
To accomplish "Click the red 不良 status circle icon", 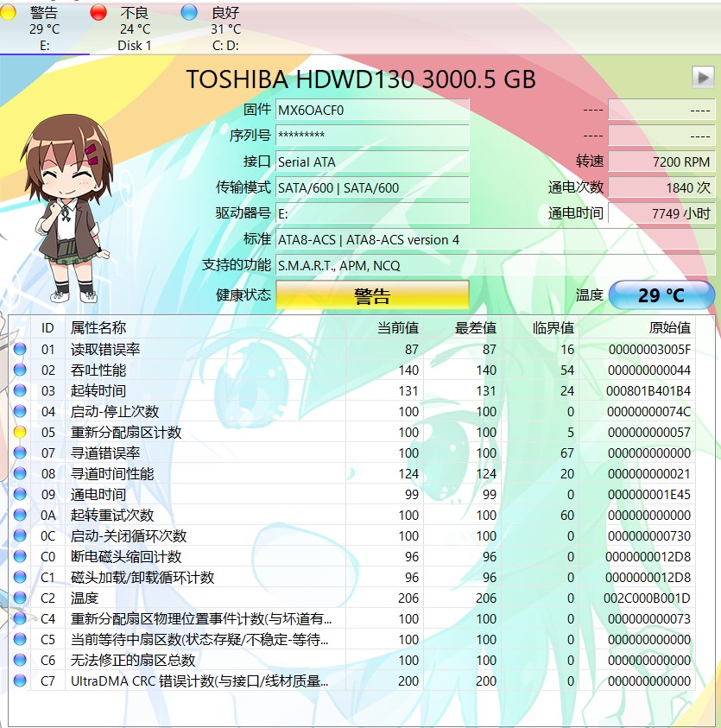I will [x=98, y=13].
